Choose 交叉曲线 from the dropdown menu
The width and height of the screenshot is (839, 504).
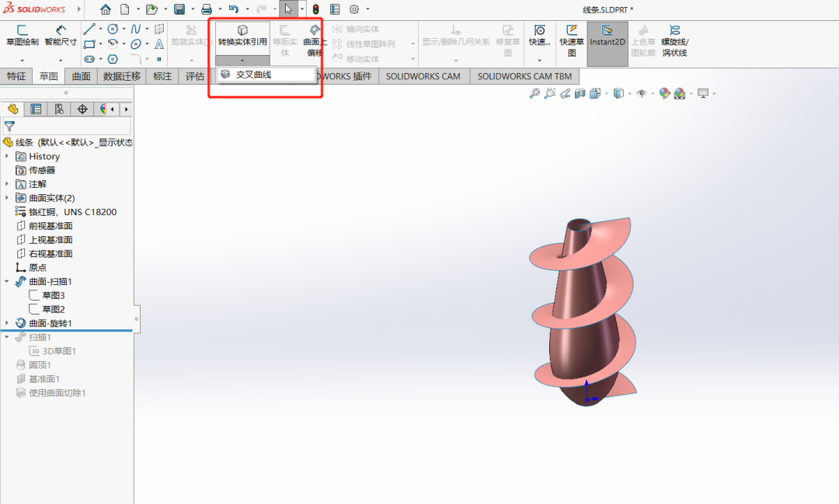(253, 75)
